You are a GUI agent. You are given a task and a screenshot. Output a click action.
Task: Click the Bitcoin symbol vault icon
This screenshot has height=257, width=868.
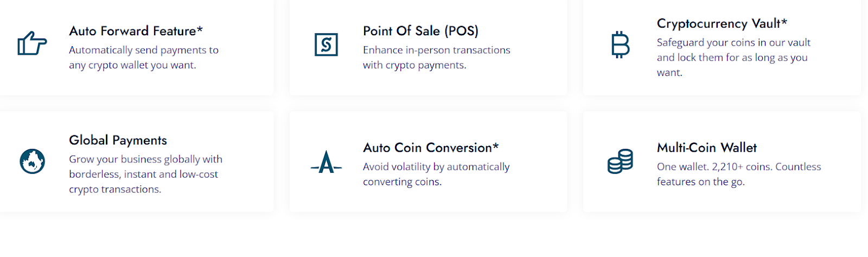tap(620, 45)
